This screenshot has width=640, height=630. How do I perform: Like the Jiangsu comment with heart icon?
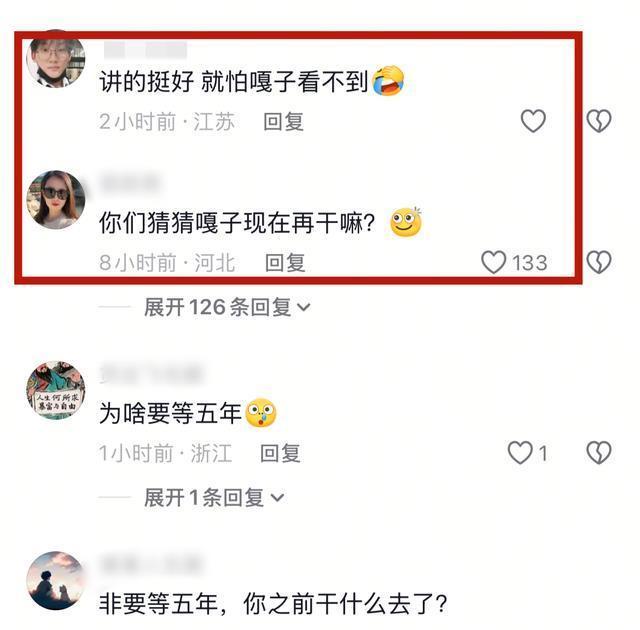tap(533, 121)
